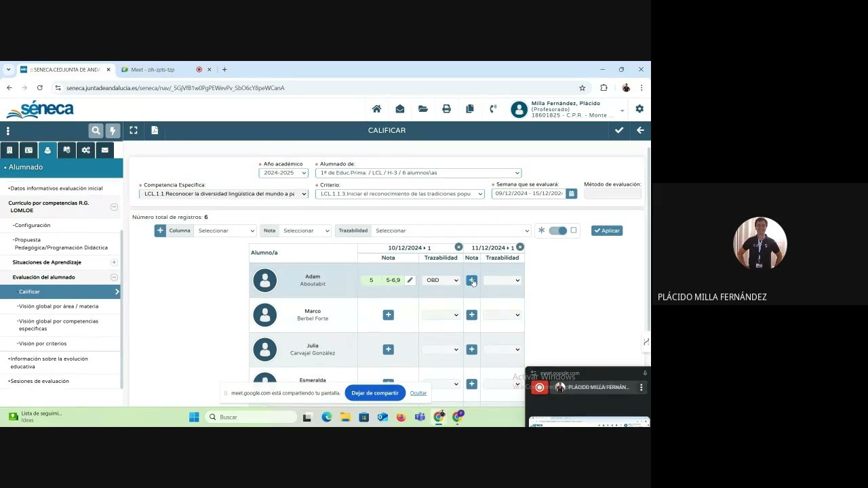Open the Trazabilidad Seleccionar dropdown
The image size is (868, 488).
pyautogui.click(x=451, y=230)
